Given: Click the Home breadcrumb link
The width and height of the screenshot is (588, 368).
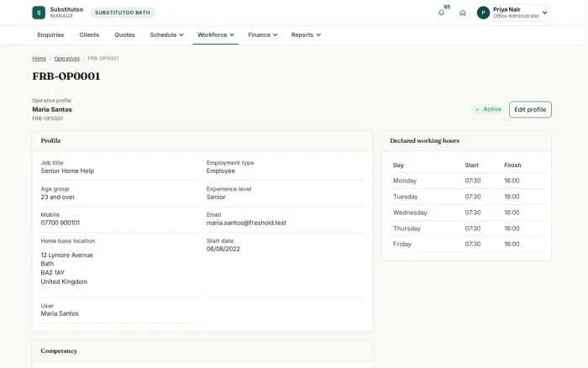Looking at the screenshot, I should click(x=39, y=59).
